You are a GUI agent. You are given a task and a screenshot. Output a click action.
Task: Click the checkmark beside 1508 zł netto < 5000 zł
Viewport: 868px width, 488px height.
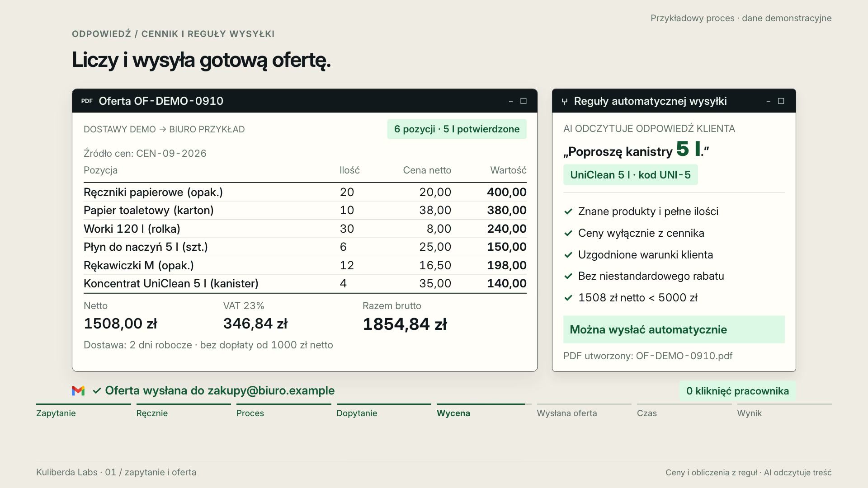coord(568,298)
